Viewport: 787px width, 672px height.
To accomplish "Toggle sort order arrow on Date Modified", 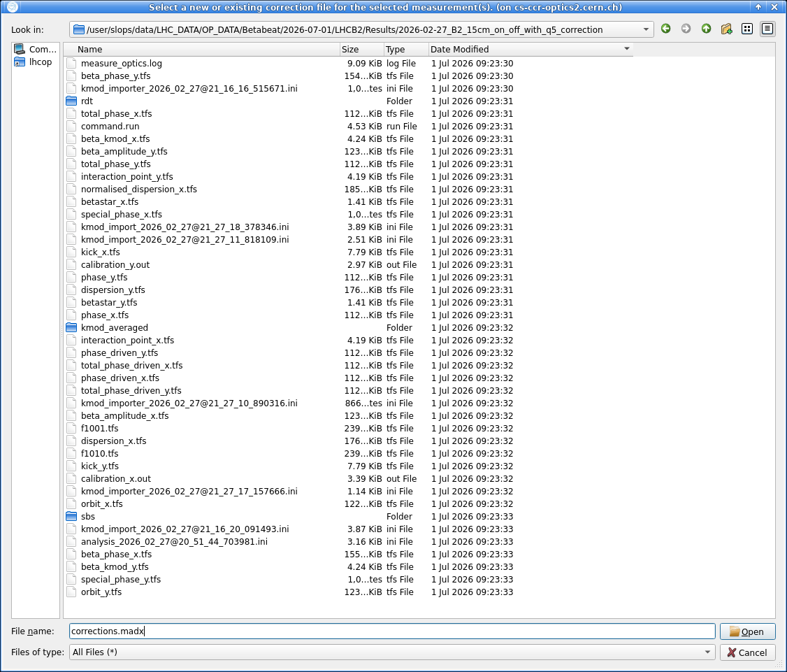I will point(626,49).
